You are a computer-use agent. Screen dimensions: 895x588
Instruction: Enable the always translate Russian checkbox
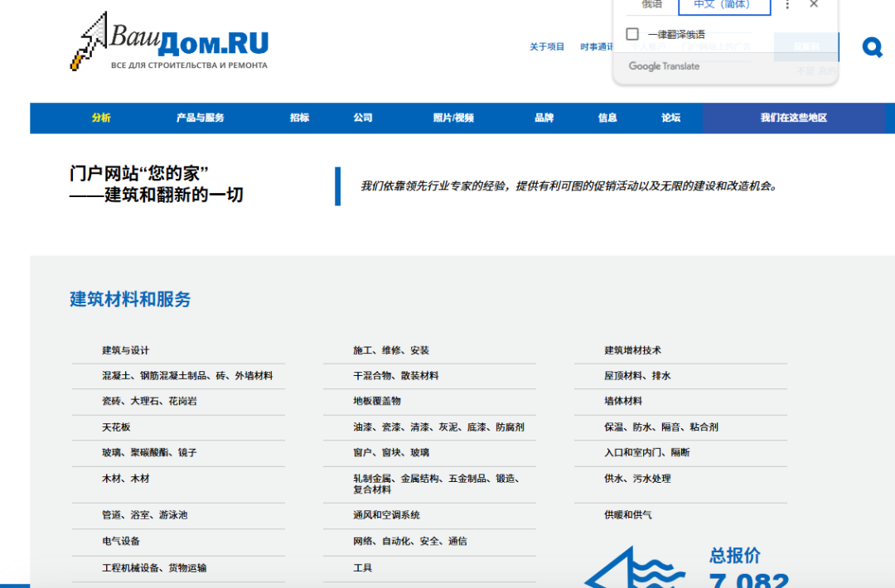click(x=631, y=34)
